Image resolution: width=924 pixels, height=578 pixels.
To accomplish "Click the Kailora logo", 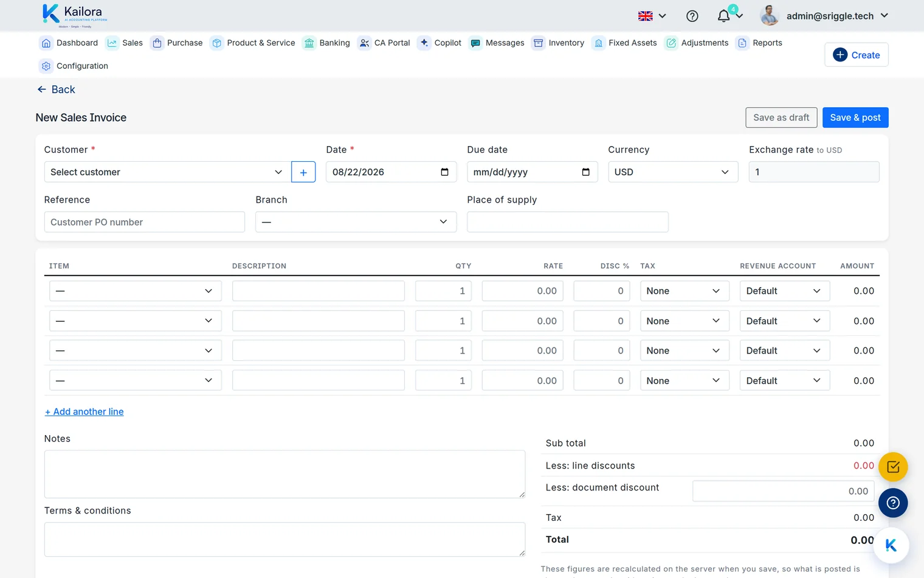I will (x=75, y=16).
